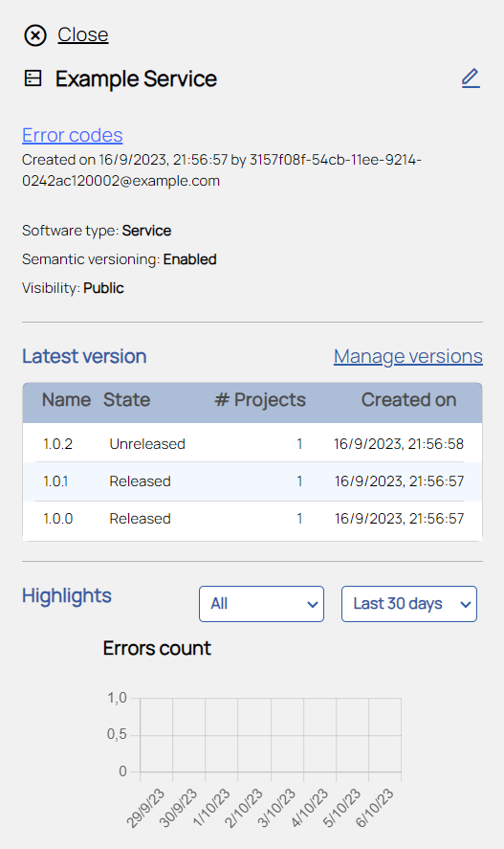Open the Manage versions link
The width and height of the screenshot is (504, 849).
pyautogui.click(x=408, y=356)
